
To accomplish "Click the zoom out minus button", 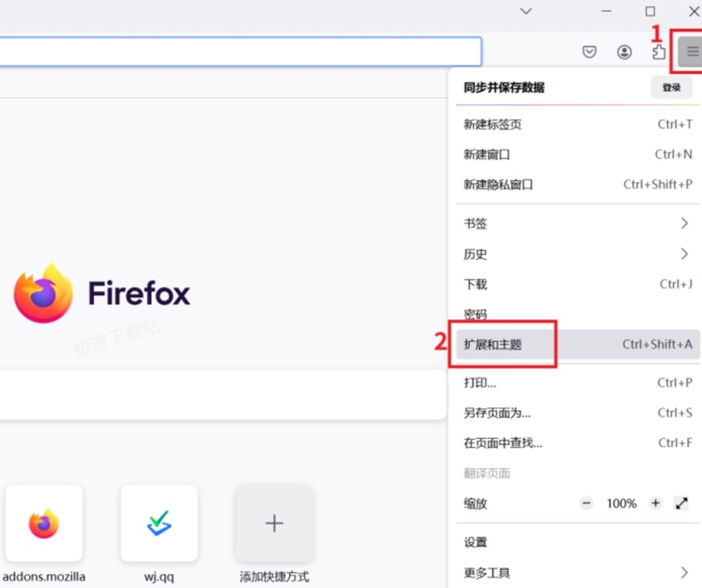I will tap(586, 504).
